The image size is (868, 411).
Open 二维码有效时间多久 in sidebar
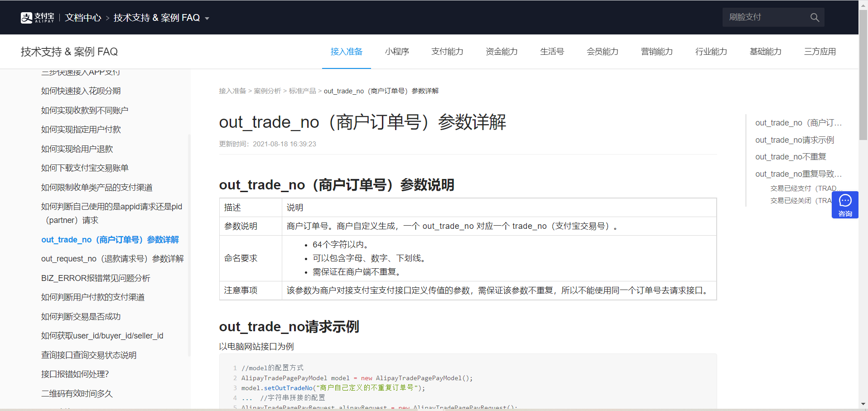click(x=77, y=394)
